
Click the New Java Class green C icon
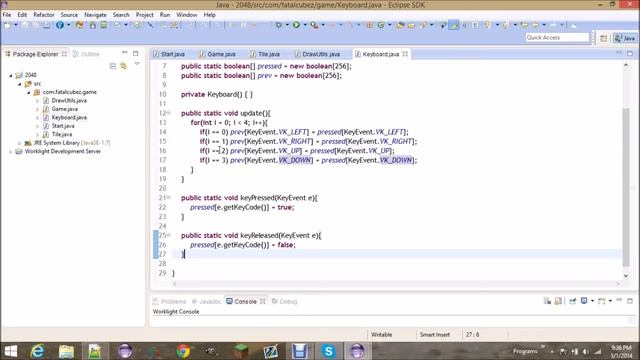(381, 25)
